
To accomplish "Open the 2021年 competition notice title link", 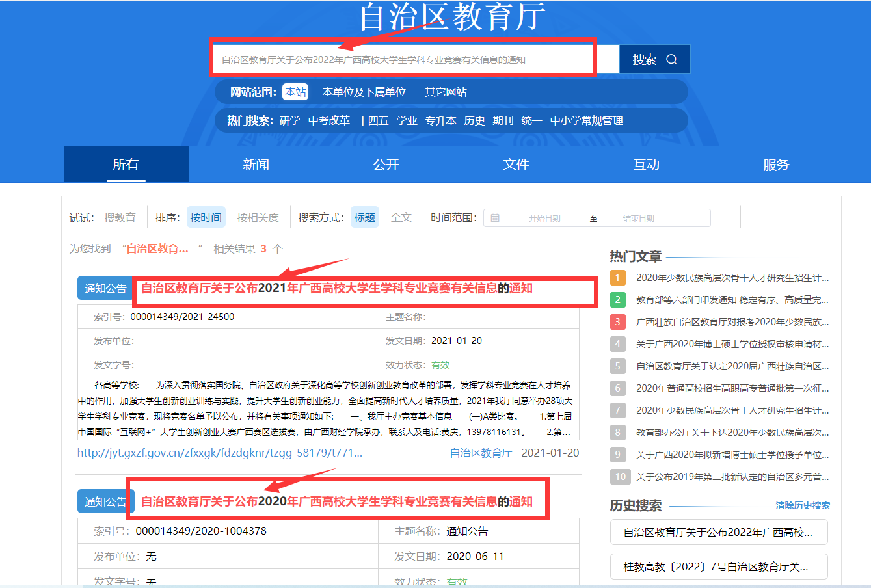I will (336, 288).
